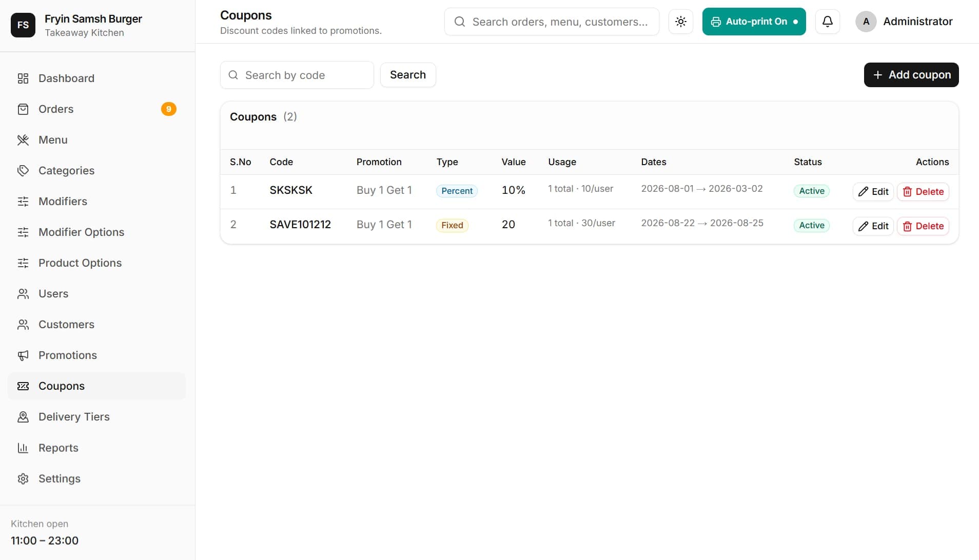
Task: Delete the SKSKSK coupon
Action: [923, 192]
